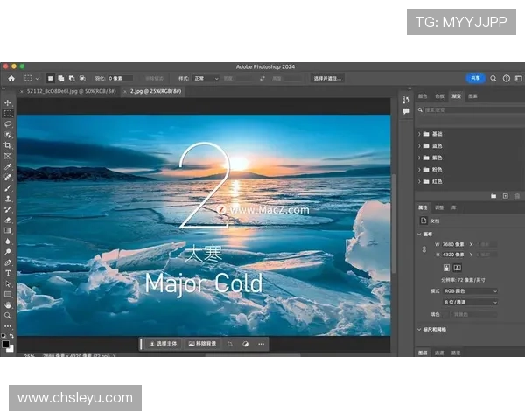Screen dimensions: 525x420
Task: Toggle Add to selection mode
Action: (60, 78)
